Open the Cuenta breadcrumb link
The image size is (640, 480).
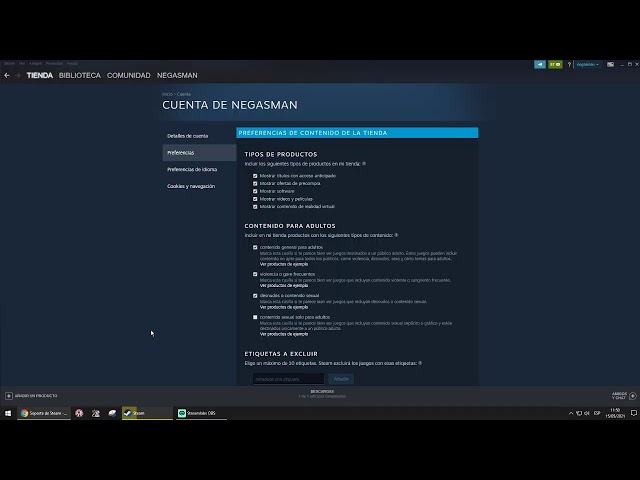tap(184, 94)
